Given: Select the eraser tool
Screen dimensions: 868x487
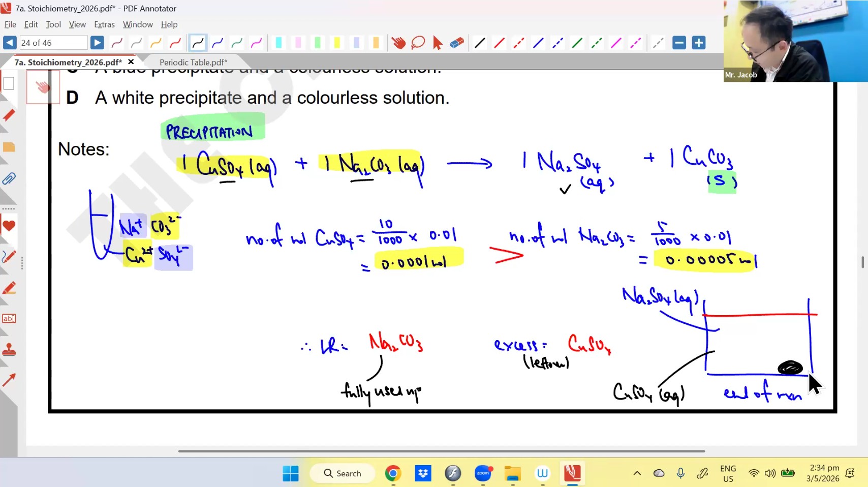Looking at the screenshot, I should pos(457,43).
